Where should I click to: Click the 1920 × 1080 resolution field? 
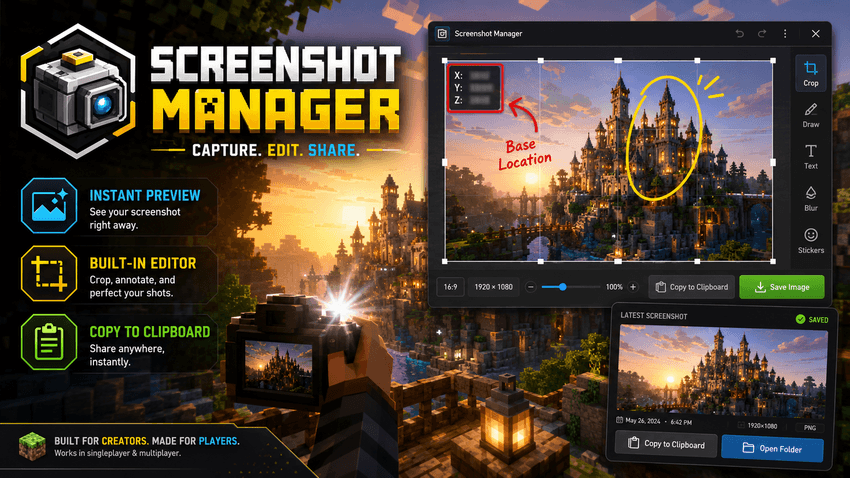click(493, 287)
